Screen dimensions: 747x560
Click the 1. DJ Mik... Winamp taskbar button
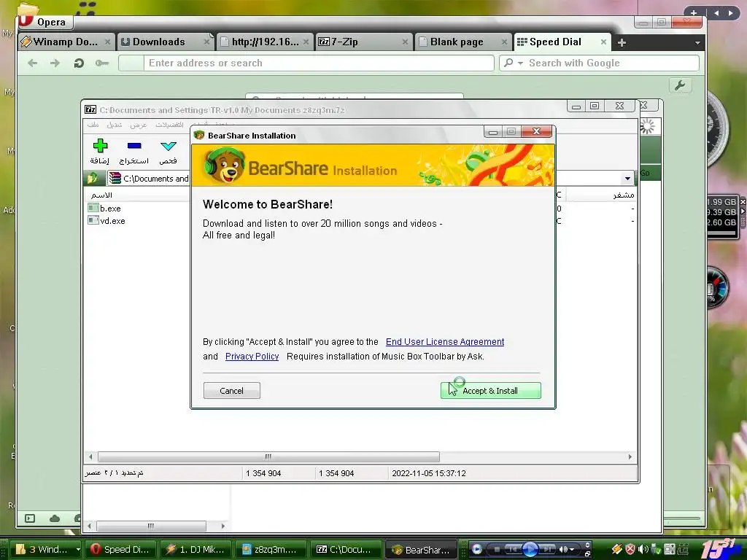pyautogui.click(x=196, y=549)
